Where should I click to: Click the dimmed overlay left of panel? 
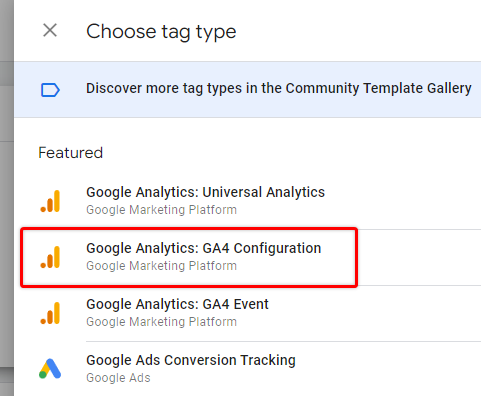(7, 198)
